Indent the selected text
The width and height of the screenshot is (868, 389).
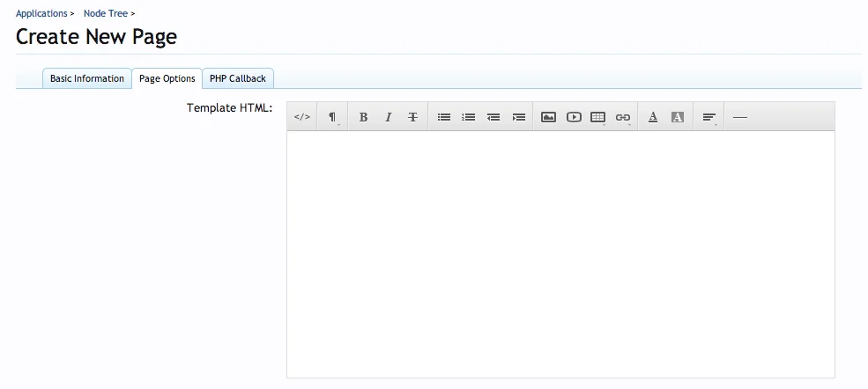[x=519, y=117]
